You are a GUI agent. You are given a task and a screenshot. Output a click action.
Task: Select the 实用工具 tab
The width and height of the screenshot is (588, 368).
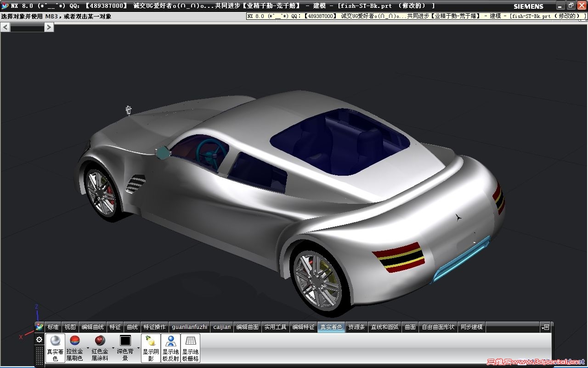(276, 327)
